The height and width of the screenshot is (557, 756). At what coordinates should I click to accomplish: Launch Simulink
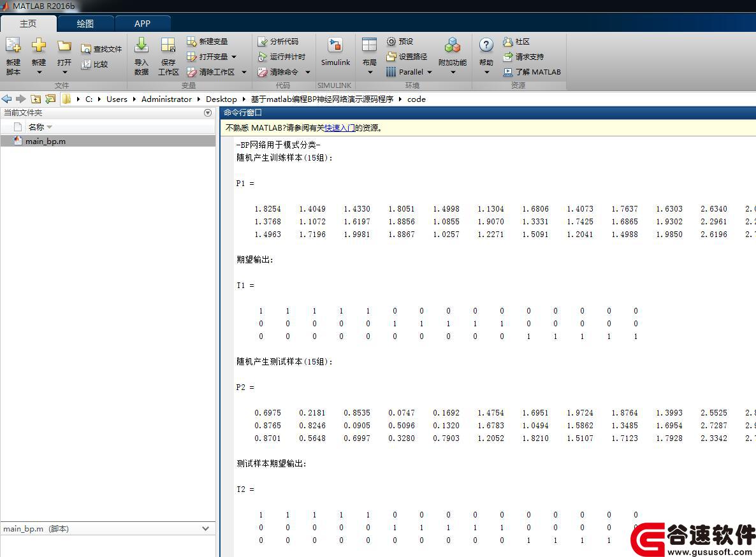tap(335, 52)
